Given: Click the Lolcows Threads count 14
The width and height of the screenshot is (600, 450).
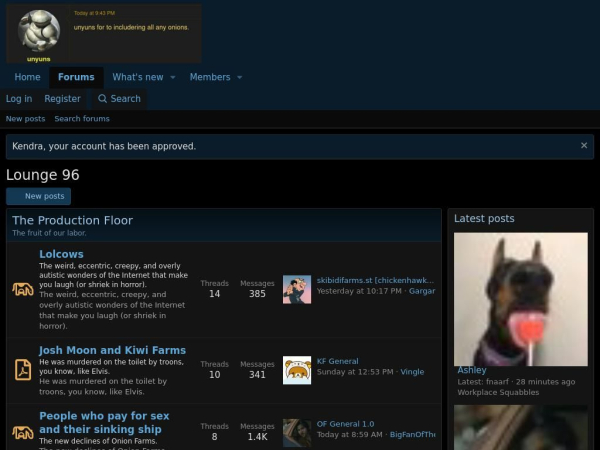Looking at the screenshot, I should click(x=214, y=293).
